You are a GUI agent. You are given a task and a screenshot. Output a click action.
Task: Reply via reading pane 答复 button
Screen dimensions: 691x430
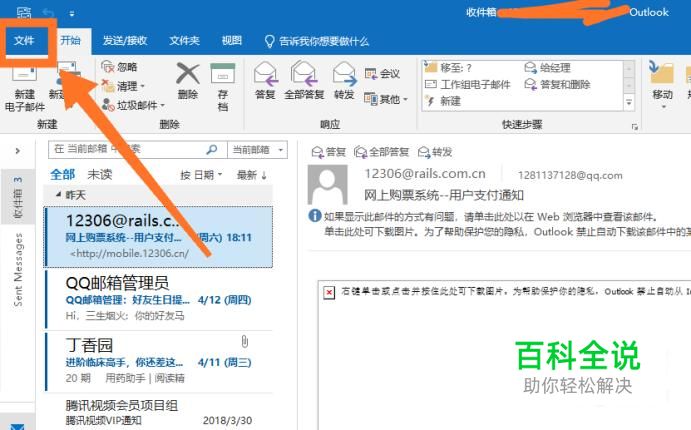[328, 152]
